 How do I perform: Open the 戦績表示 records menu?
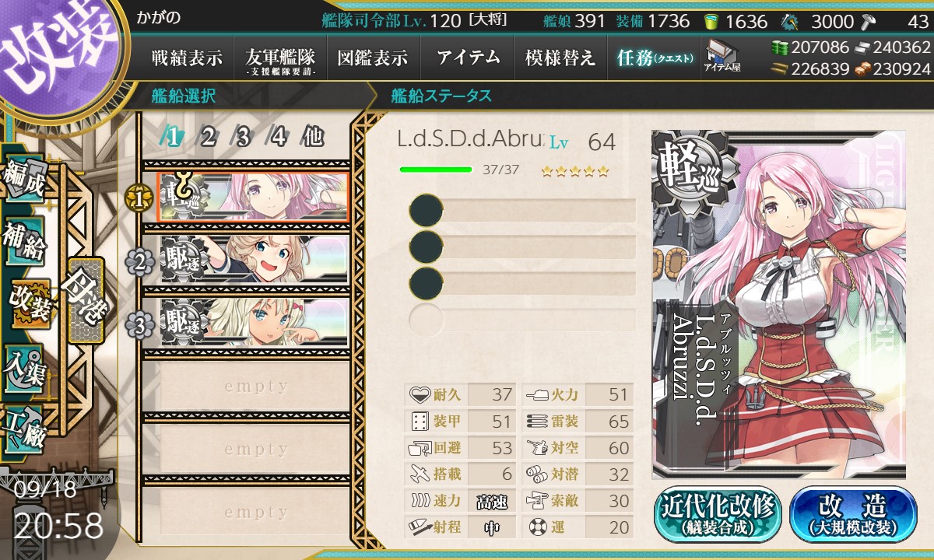pos(187,58)
